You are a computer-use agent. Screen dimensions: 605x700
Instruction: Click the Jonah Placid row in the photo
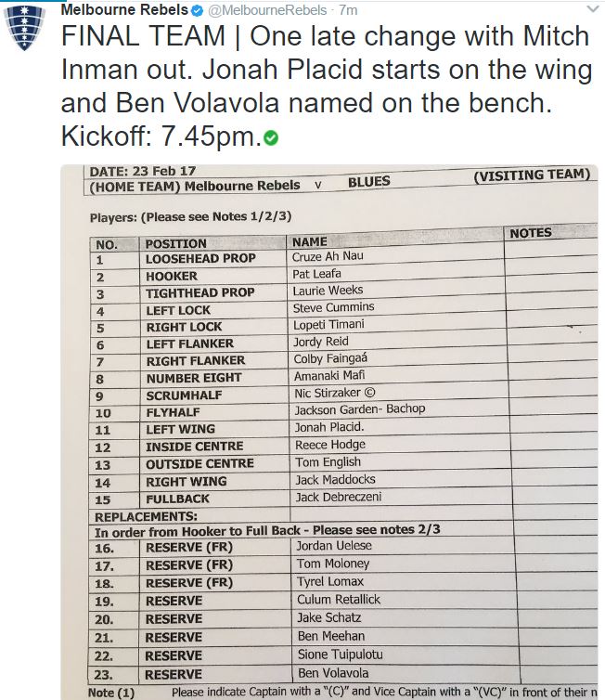pos(342,429)
